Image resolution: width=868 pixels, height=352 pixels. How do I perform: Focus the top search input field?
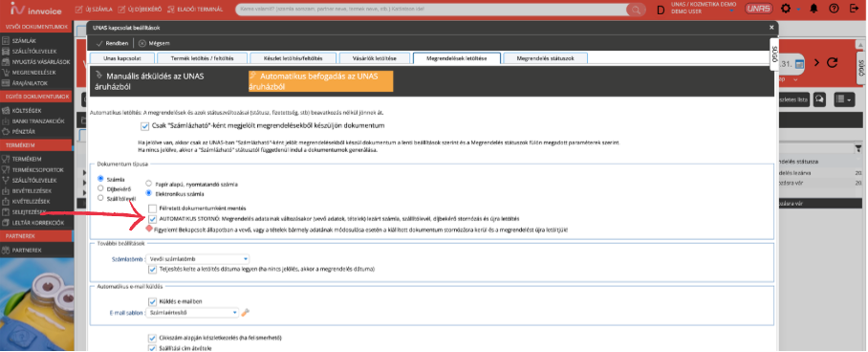tap(432, 10)
